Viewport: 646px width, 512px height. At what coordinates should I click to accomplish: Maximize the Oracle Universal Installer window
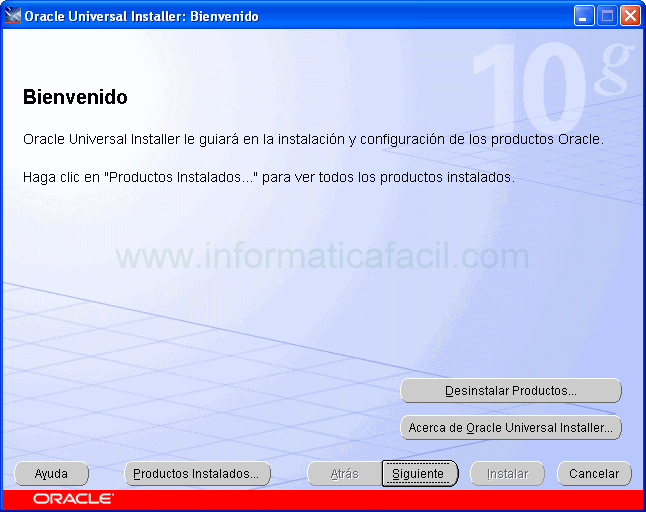pyautogui.click(x=607, y=16)
